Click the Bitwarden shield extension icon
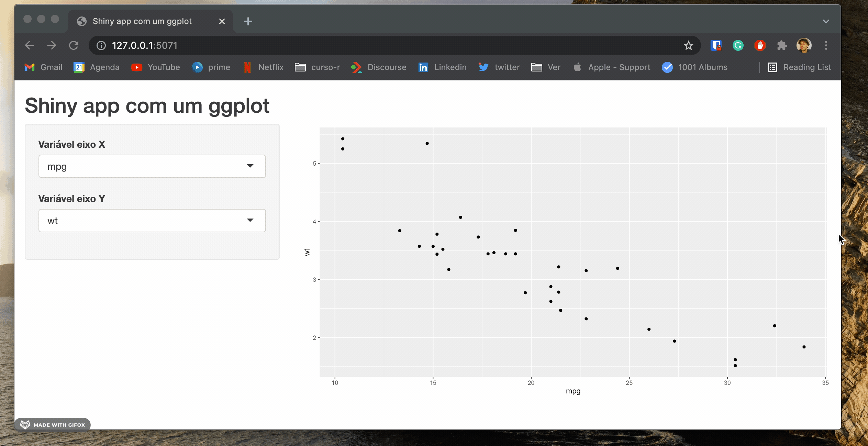This screenshot has width=868, height=446. 716,45
